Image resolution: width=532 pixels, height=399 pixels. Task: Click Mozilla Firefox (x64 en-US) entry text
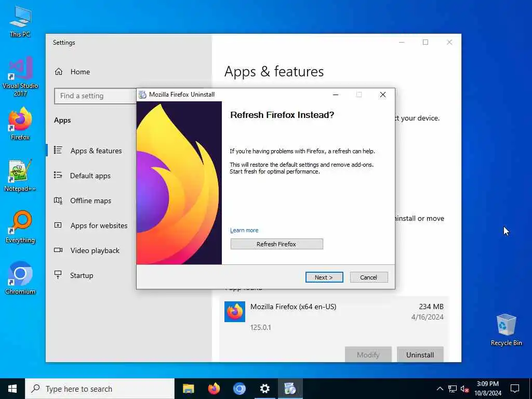pos(293,307)
